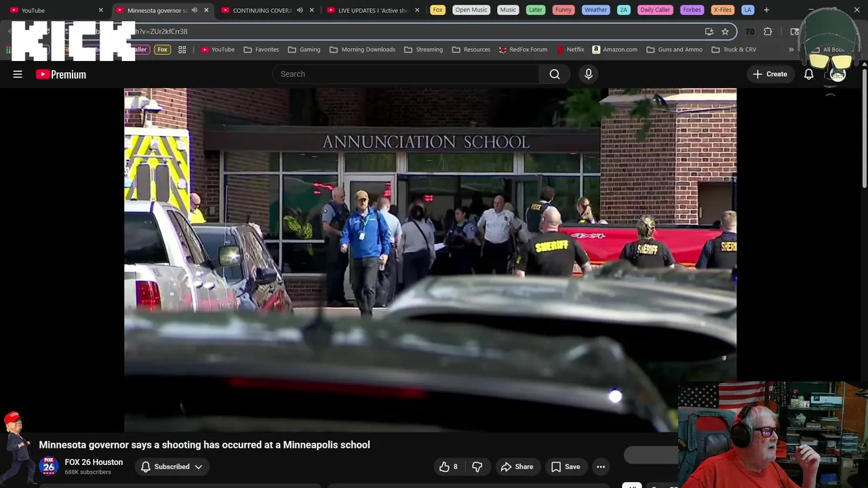Click the Minnesota governor video title
The width and height of the screenshot is (868, 488).
[204, 445]
